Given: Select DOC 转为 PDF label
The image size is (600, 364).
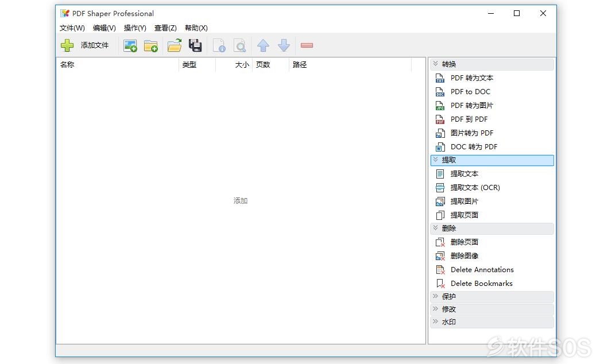Looking at the screenshot, I should click(474, 147).
